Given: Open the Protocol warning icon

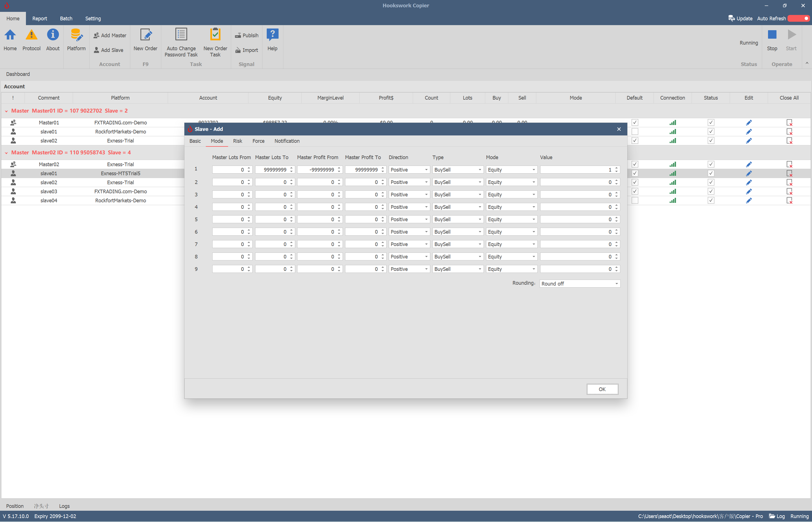Looking at the screenshot, I should (32, 40).
